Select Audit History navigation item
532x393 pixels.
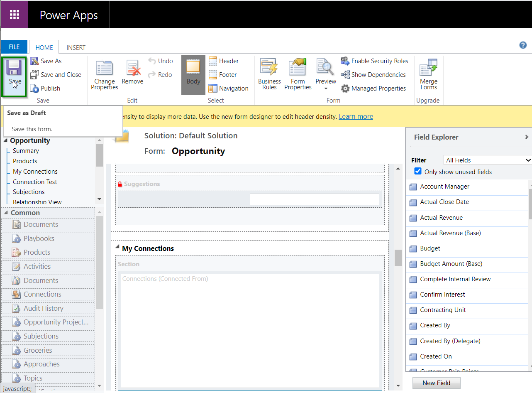[x=48, y=308]
